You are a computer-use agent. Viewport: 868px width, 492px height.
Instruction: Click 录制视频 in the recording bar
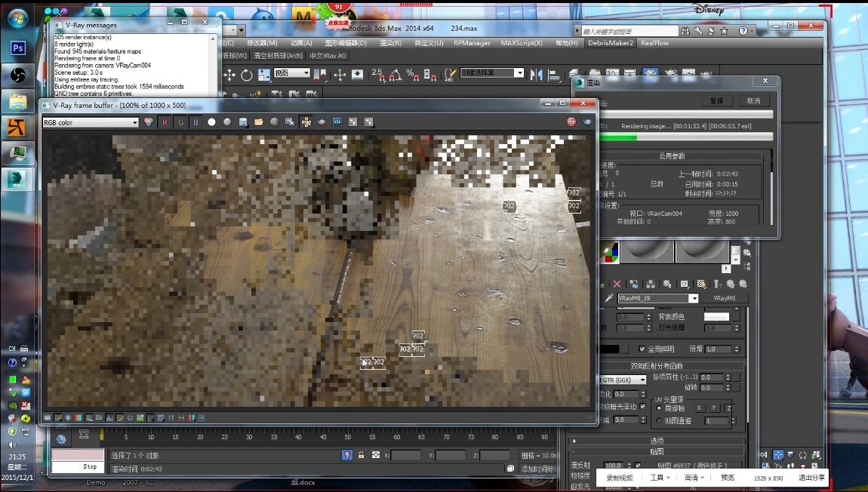[x=620, y=478]
